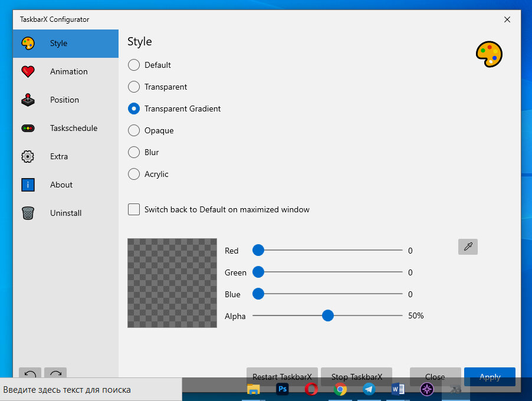Click the Close button at bottom
The image size is (532, 401).
coord(435,377)
